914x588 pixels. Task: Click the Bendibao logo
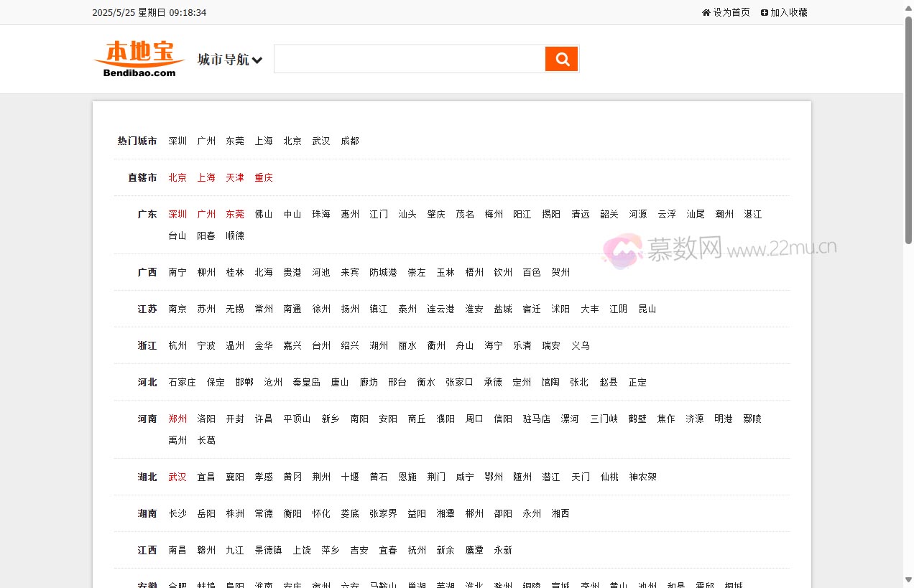(139, 59)
